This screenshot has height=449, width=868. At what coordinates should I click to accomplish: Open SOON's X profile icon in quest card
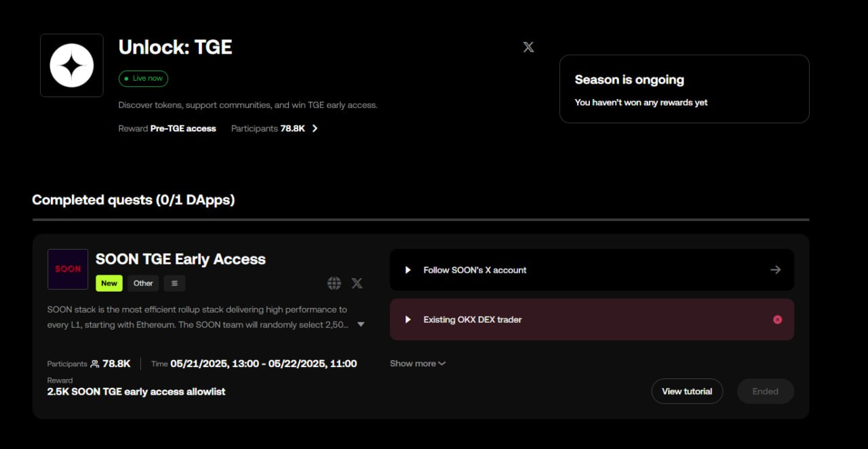357,284
